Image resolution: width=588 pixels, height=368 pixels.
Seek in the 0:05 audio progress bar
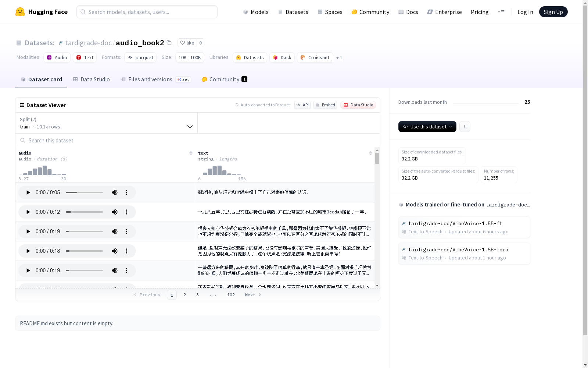click(x=84, y=192)
